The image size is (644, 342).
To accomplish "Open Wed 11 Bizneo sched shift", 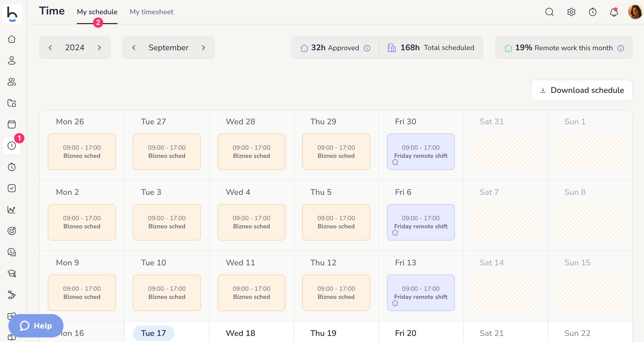I will pos(251,293).
